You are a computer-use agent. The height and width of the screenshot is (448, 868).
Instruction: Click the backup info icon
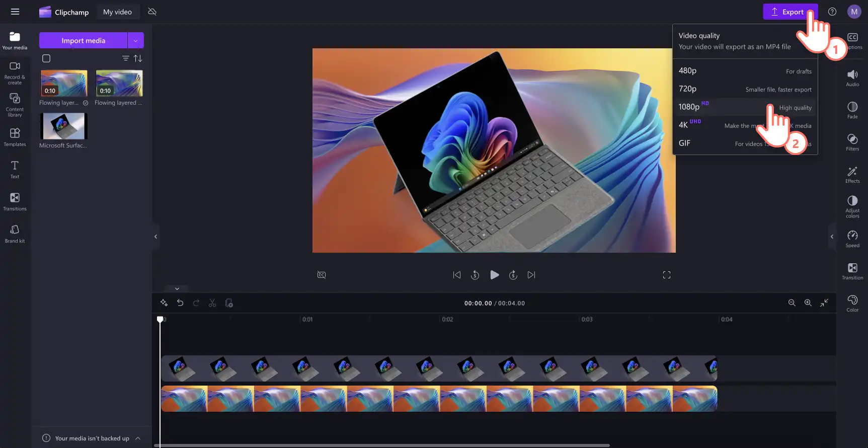click(46, 438)
